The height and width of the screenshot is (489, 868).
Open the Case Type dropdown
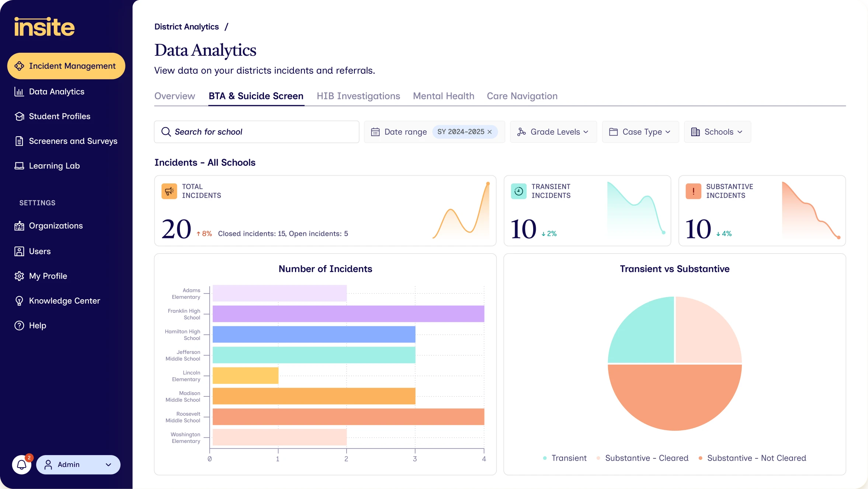pyautogui.click(x=640, y=132)
